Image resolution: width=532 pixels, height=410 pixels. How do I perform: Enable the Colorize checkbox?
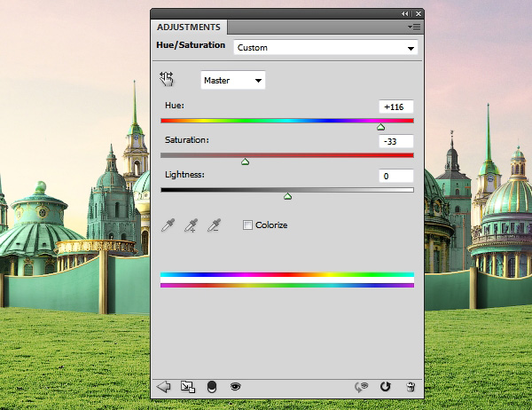tap(247, 225)
